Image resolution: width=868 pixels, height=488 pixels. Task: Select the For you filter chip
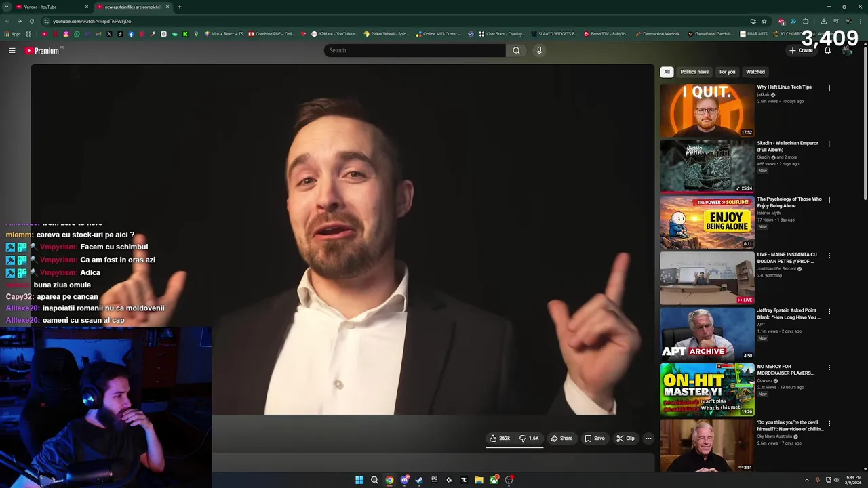pos(727,72)
